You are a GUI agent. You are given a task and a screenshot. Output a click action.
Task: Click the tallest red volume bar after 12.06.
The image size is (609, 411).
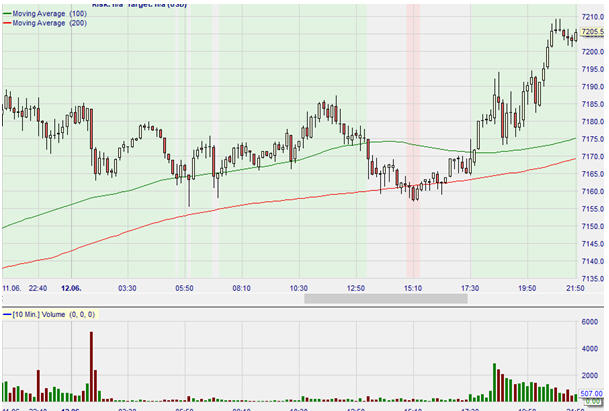tap(91, 367)
